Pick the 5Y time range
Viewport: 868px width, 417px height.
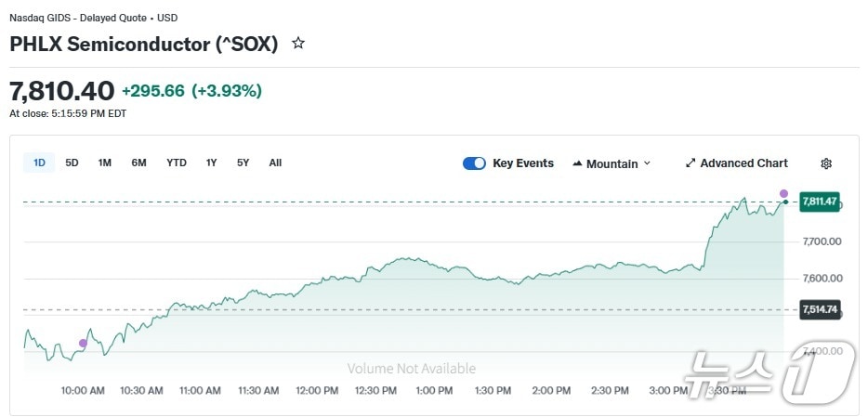243,163
